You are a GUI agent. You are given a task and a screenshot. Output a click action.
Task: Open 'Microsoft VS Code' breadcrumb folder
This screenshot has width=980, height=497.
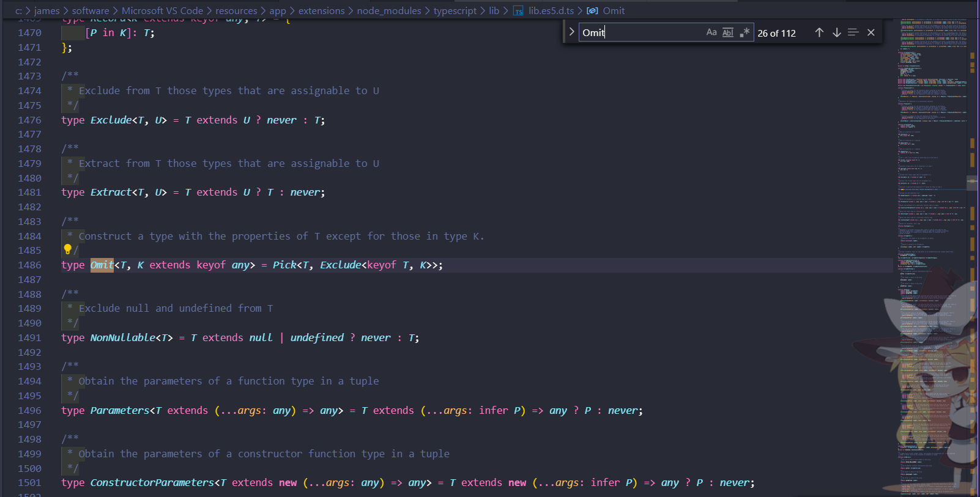click(162, 10)
